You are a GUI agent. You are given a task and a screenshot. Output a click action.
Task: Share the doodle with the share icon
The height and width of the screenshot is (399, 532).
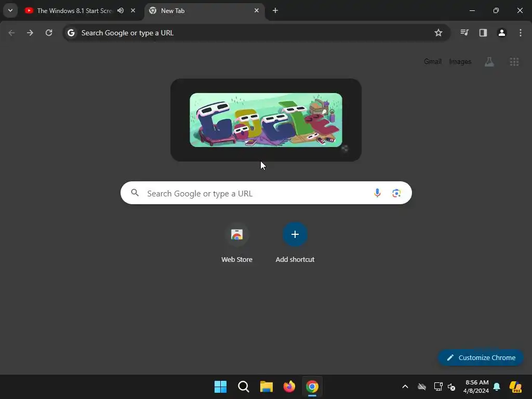[344, 148]
